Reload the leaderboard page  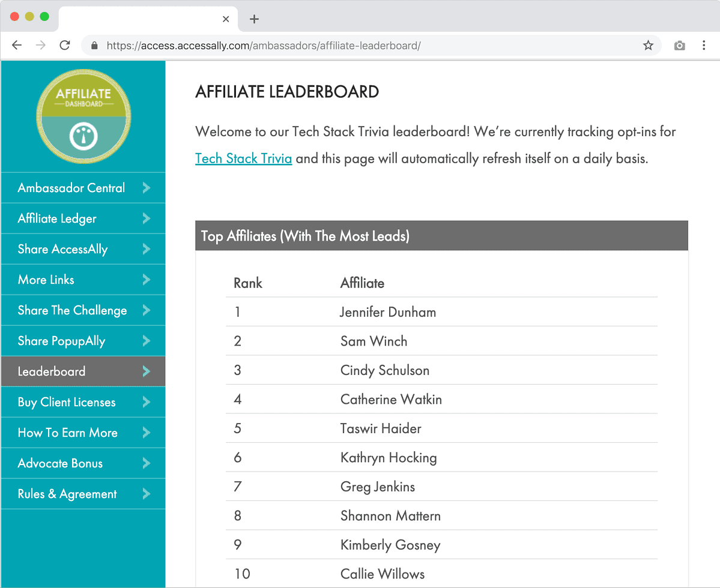65,45
